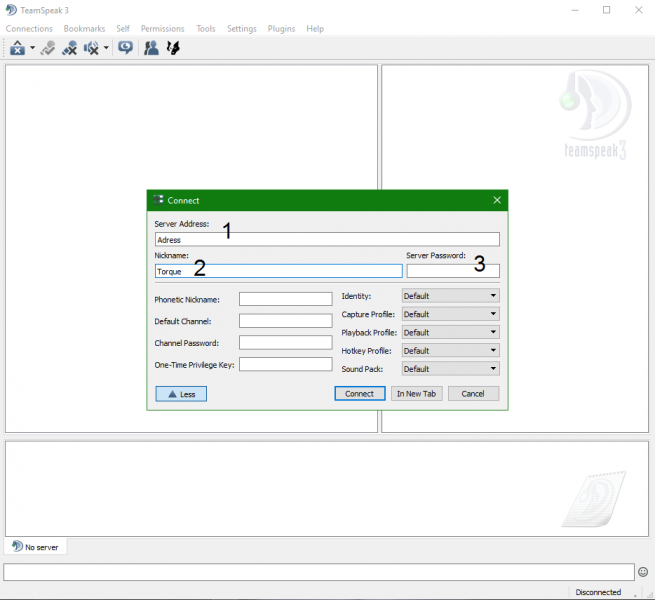Viewport: 655px width, 600px height.
Task: Maximize the TeamSpeak 3 window
Action: coord(607,10)
